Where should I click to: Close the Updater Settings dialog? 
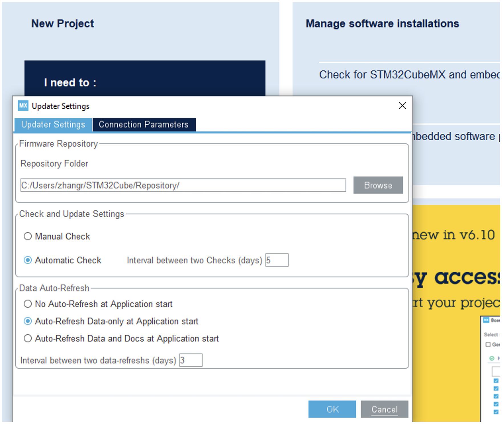coord(402,106)
